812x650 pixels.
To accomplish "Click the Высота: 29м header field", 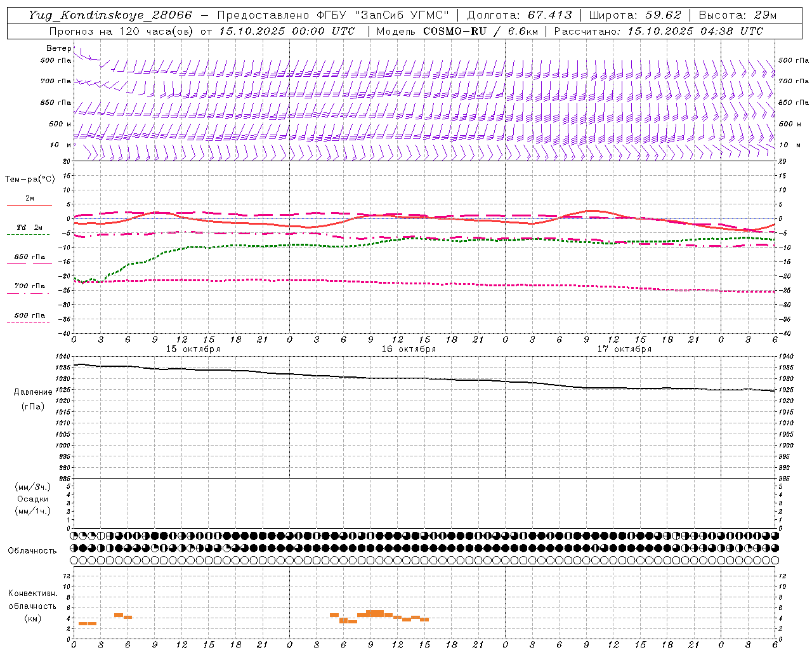I will 737,15.
